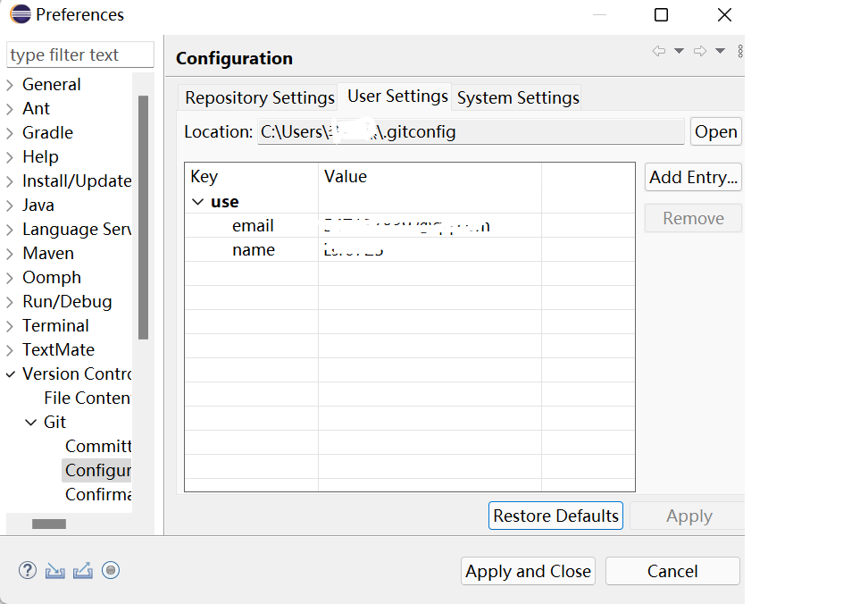Click the export preferences icon
The width and height of the screenshot is (868, 604).
tap(82, 570)
